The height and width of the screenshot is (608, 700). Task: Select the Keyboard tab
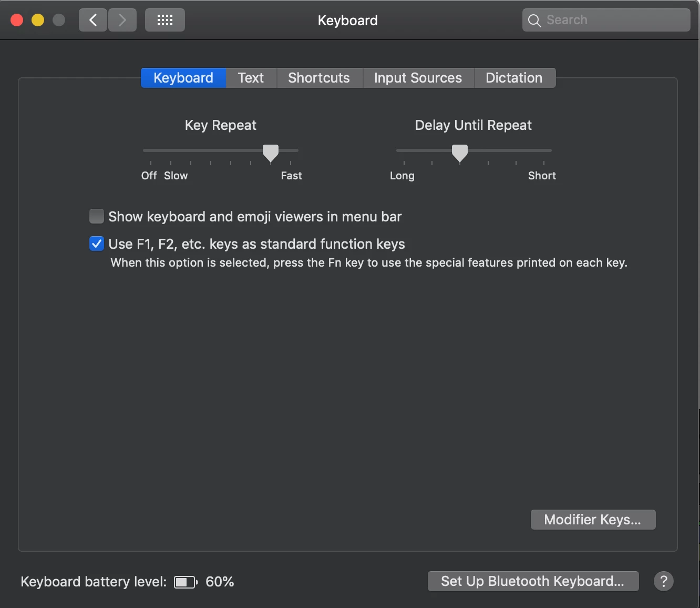click(183, 78)
